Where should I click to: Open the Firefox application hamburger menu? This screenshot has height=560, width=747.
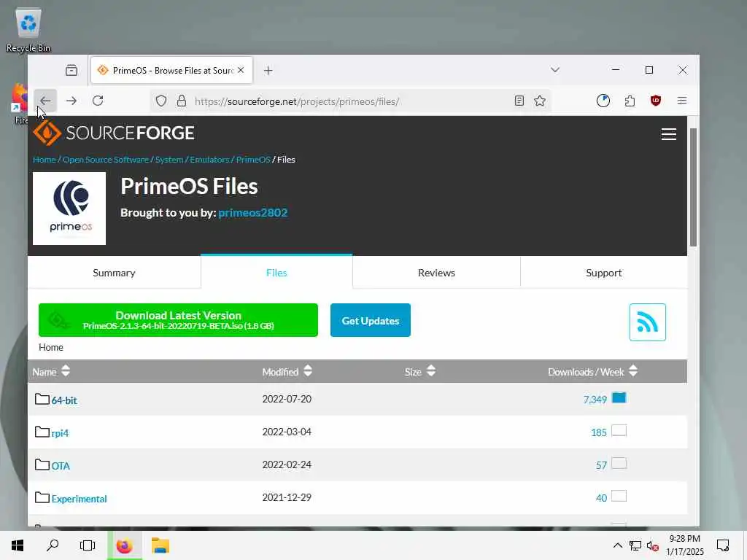tap(682, 101)
